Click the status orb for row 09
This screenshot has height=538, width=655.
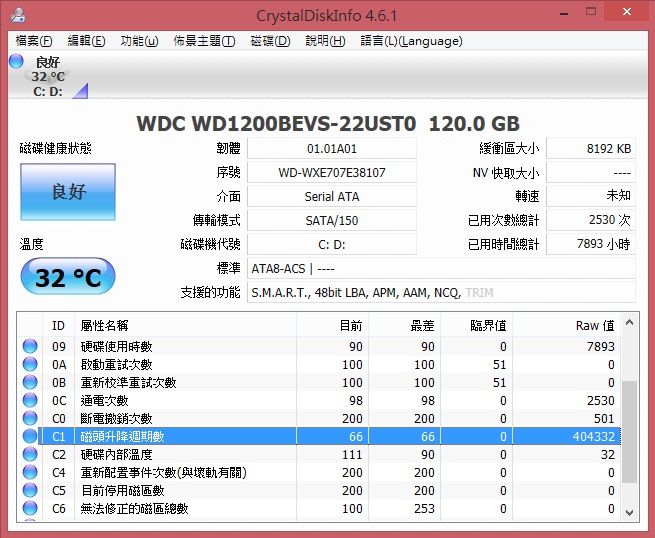point(30,346)
